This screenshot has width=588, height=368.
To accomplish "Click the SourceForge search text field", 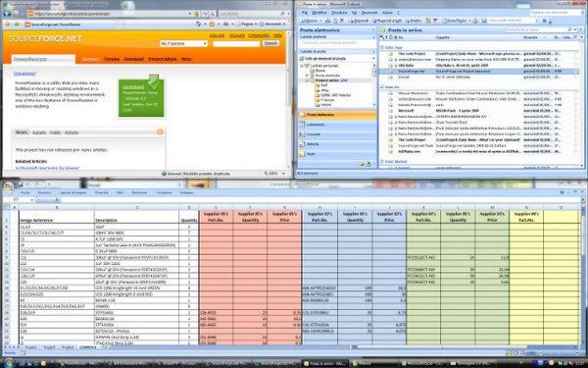I will point(236,44).
